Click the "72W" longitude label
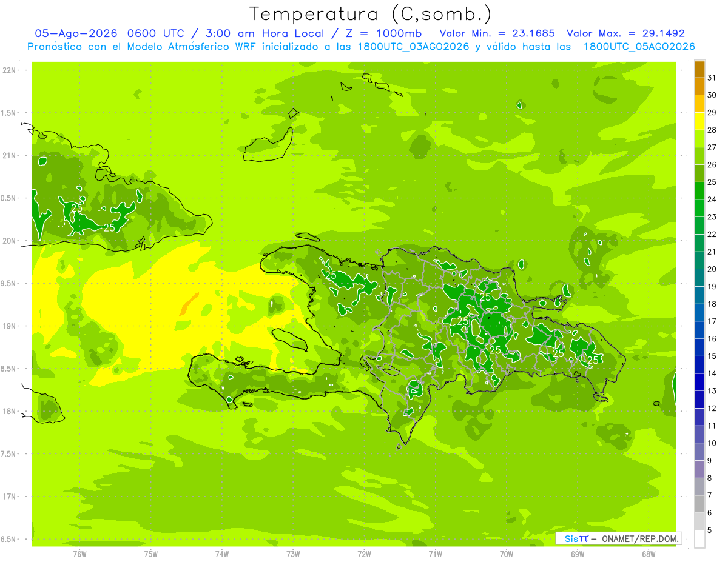Viewport: 728px width, 562px height. click(364, 554)
